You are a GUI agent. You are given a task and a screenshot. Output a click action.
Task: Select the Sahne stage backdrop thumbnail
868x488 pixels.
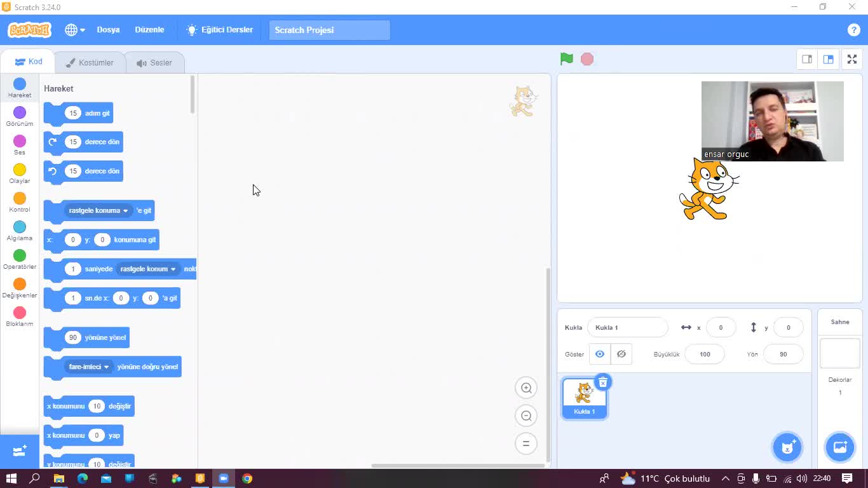pos(840,353)
